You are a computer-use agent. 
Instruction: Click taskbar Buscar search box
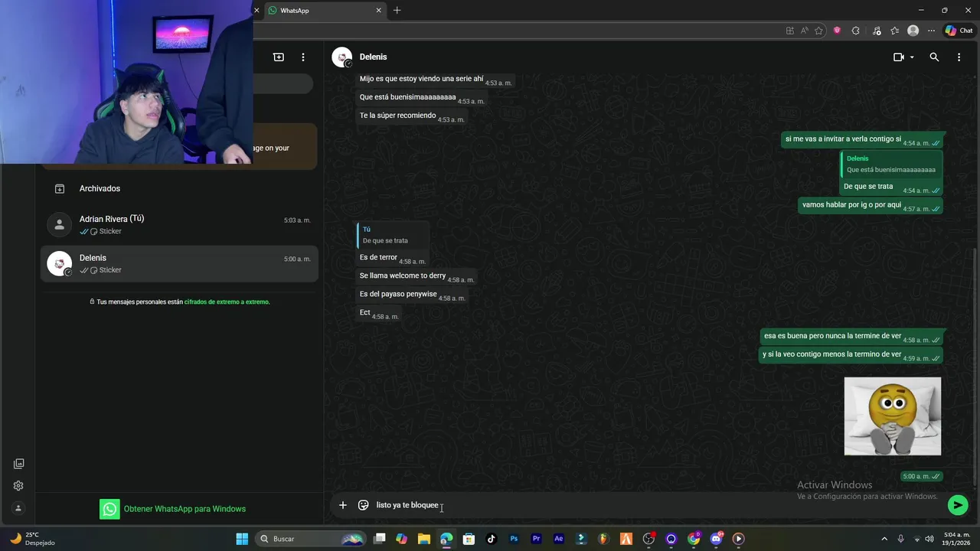tap(309, 539)
